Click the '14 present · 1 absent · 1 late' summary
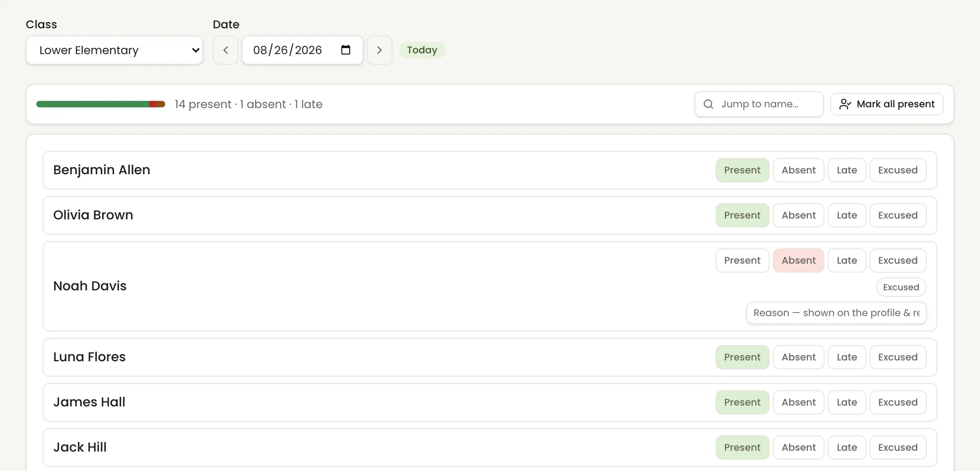The height and width of the screenshot is (471, 980). (248, 104)
